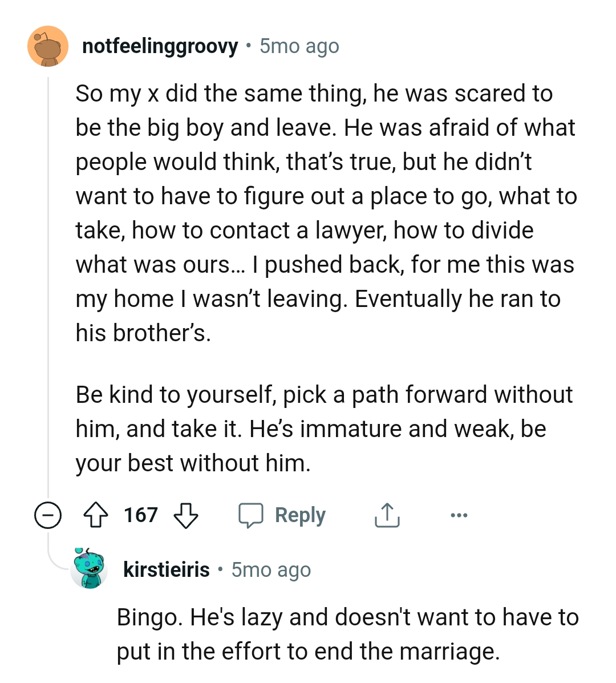This screenshot has height=683, width=616.
Task: Open kirstieiris's avatar
Action: coord(89,568)
